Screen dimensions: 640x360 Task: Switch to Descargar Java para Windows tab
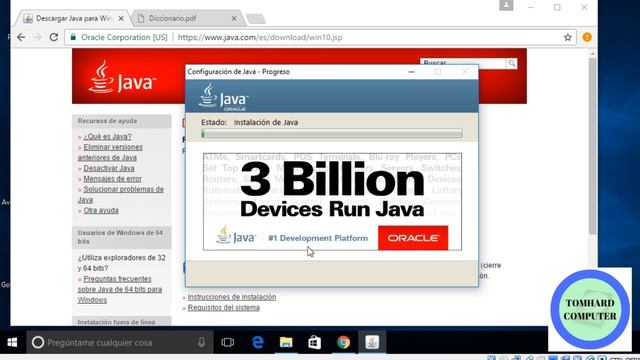73,18
